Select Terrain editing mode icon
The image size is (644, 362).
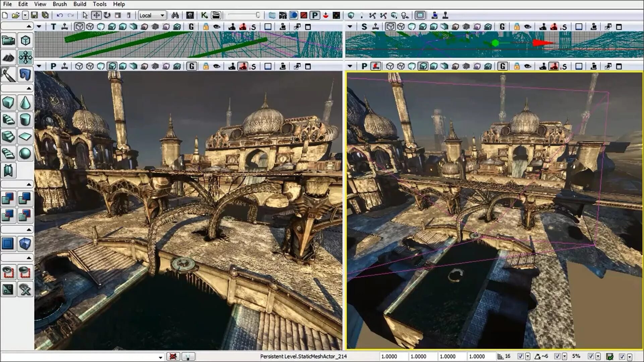(x=8, y=58)
